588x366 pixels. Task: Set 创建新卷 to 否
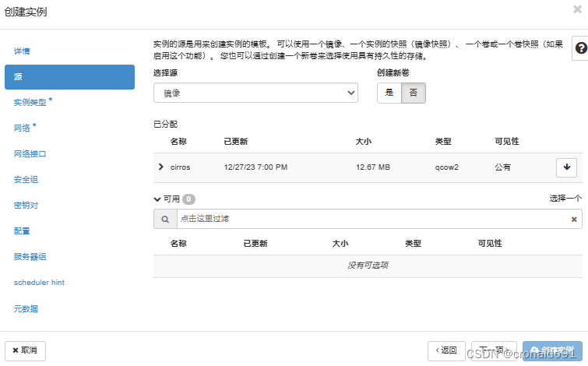tap(414, 93)
